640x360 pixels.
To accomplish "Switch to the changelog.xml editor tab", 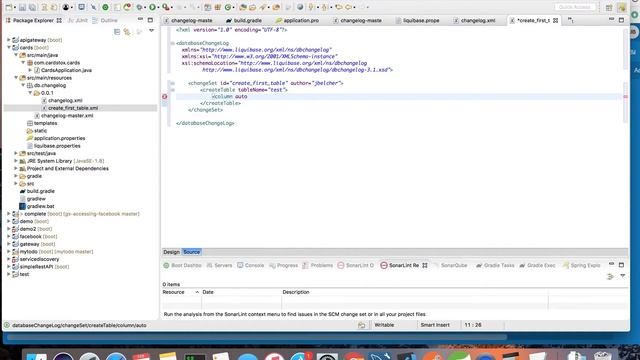I will coord(474,20).
